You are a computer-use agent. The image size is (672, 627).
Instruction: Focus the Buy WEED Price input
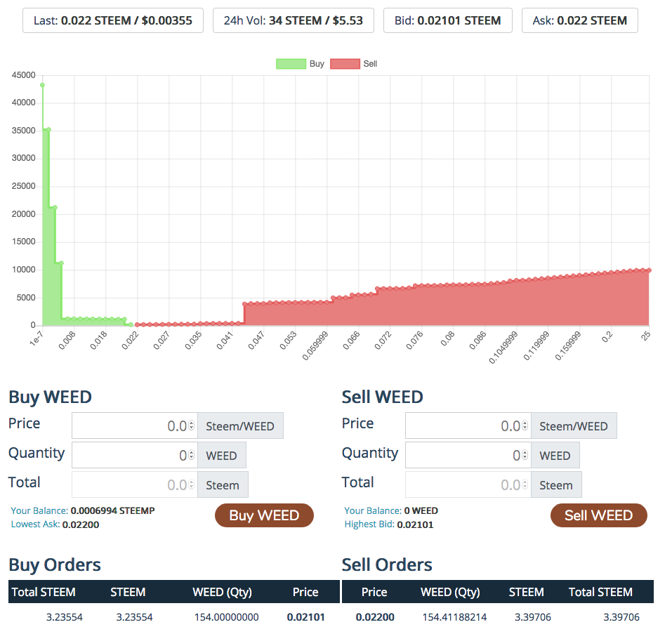click(x=135, y=425)
